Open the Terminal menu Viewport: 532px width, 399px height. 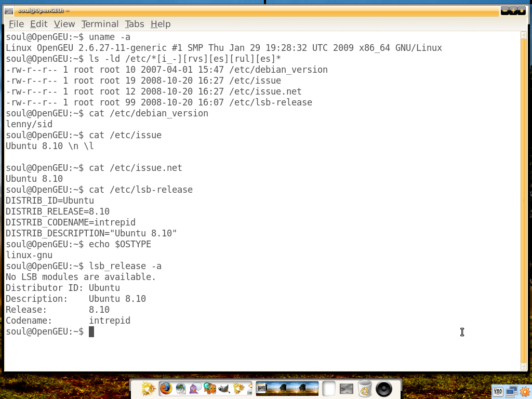(x=100, y=24)
